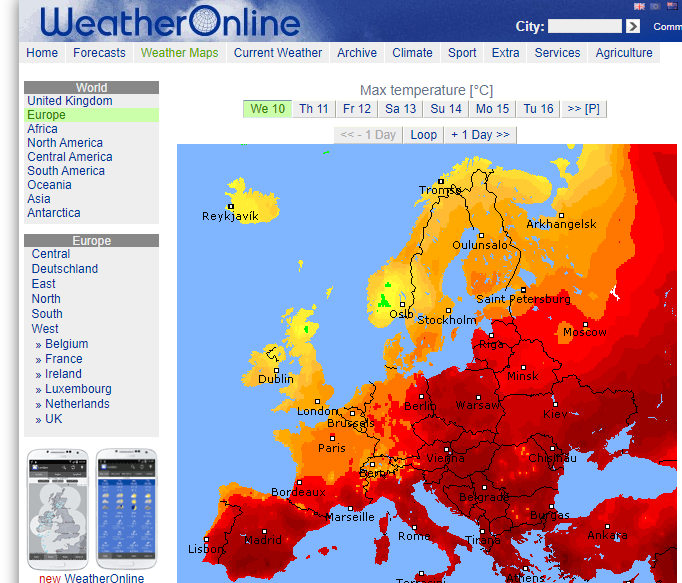The height and width of the screenshot is (583, 682).
Task: Click the Dublin marker on map
Action: [x=276, y=371]
